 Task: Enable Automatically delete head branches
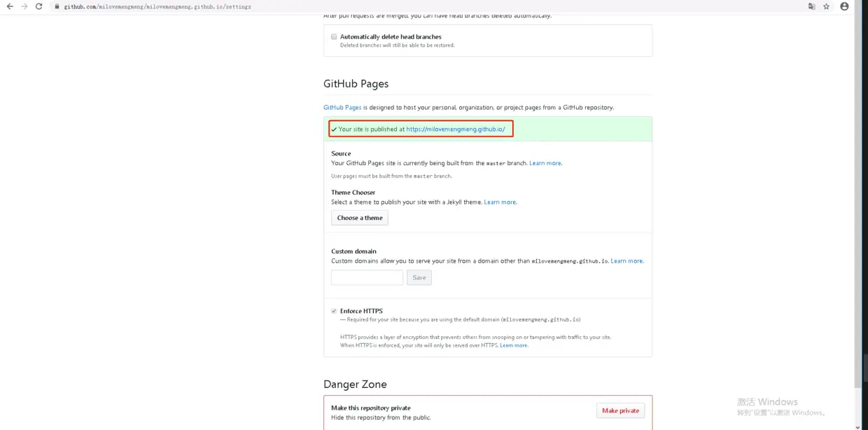pos(334,36)
